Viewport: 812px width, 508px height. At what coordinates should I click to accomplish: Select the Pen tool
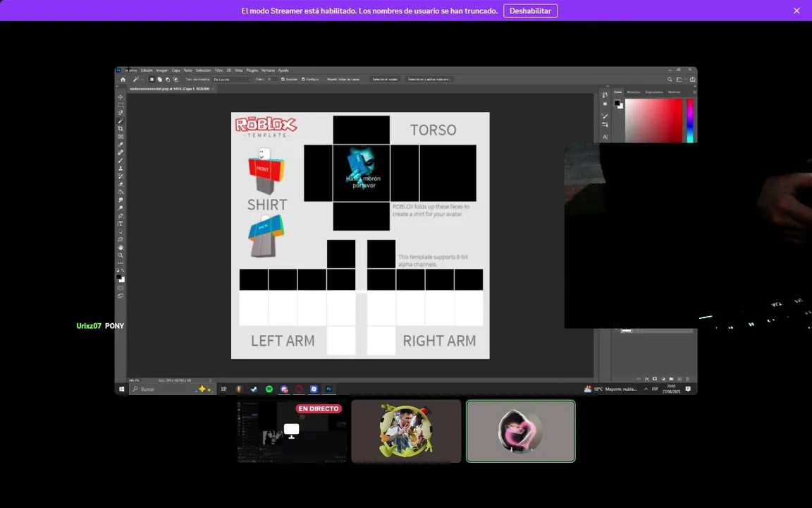121,216
